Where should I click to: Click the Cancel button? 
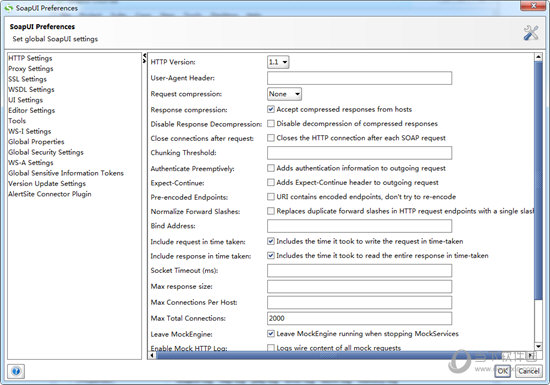[529, 371]
